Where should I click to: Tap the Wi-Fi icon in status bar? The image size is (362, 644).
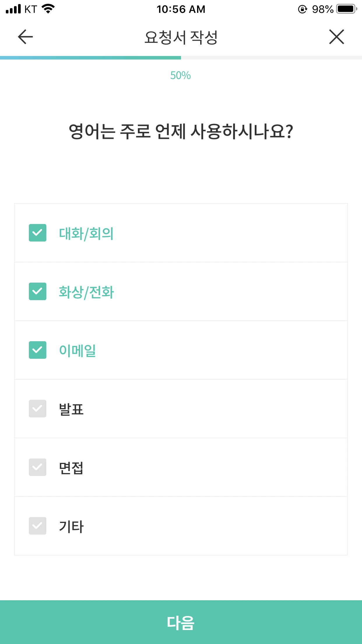click(48, 9)
